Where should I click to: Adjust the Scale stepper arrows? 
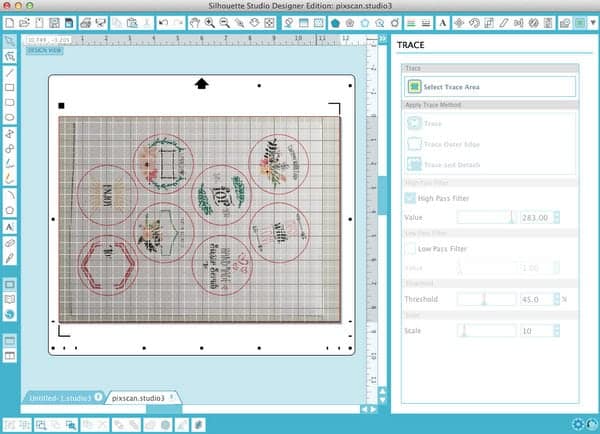(x=556, y=330)
